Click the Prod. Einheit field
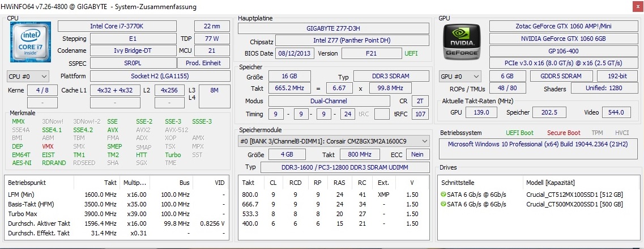The width and height of the screenshot is (644, 249). click(x=203, y=63)
